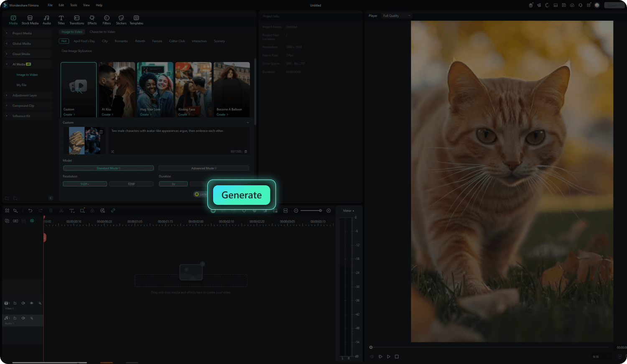Image resolution: width=627 pixels, height=364 pixels.
Task: Open the Titles panel icon
Action: click(61, 20)
